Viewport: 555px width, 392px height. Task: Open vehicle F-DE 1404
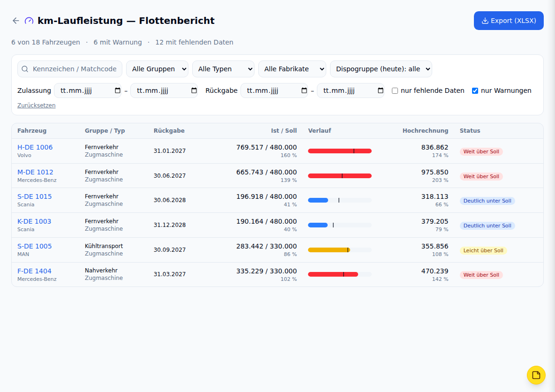34,271
